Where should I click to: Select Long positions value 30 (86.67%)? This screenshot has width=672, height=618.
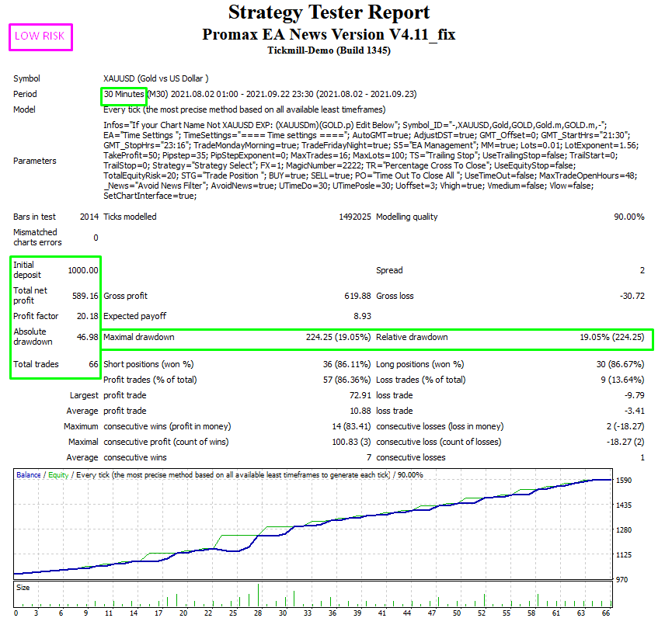tap(620, 364)
